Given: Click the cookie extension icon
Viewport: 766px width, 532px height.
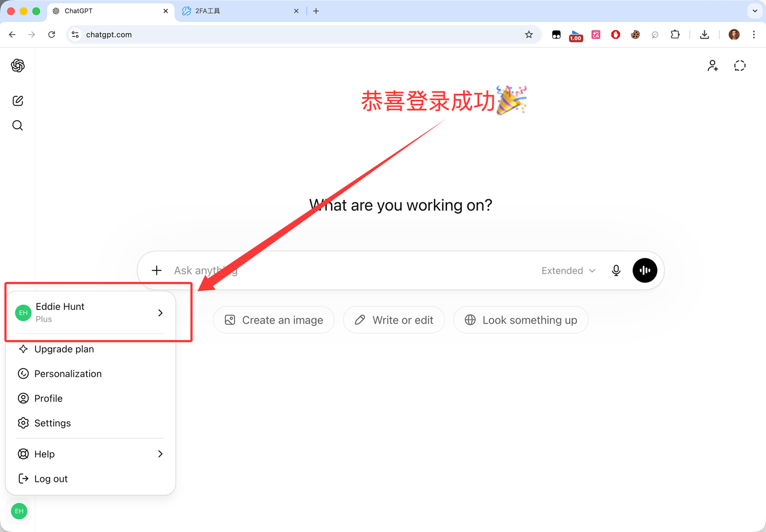Looking at the screenshot, I should (x=636, y=35).
